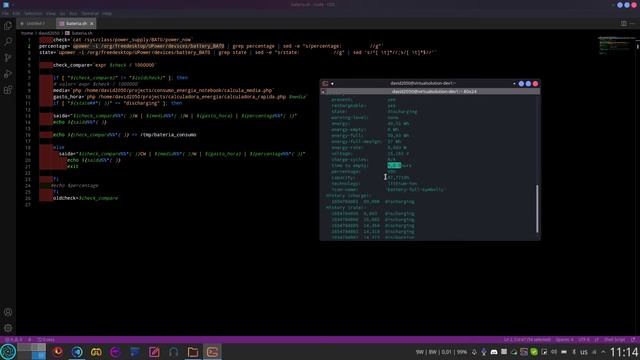640x360 pixels.
Task: Click the terminal tab title bar
Action: (x=430, y=91)
